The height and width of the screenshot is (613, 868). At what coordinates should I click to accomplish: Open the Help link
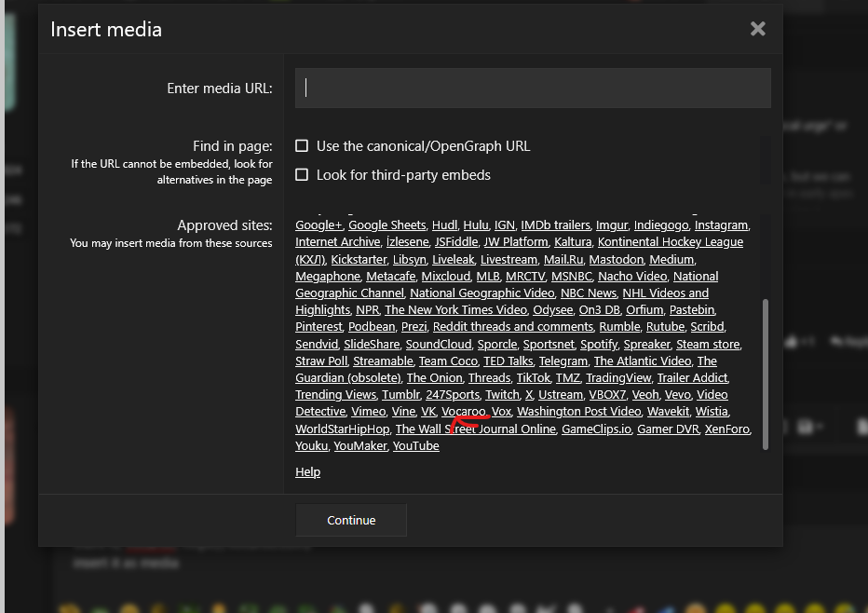307,471
